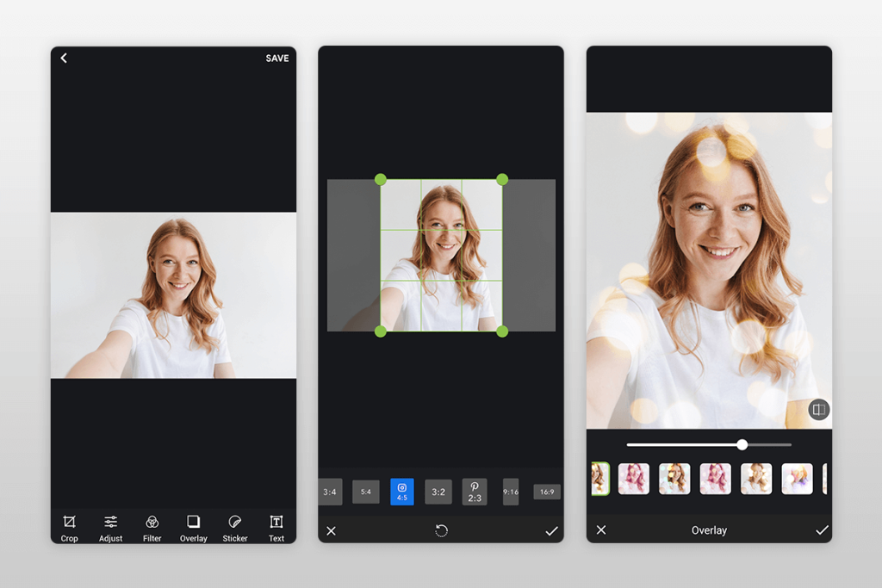
Task: Select the second overlay effect thumbnail
Action: [635, 479]
